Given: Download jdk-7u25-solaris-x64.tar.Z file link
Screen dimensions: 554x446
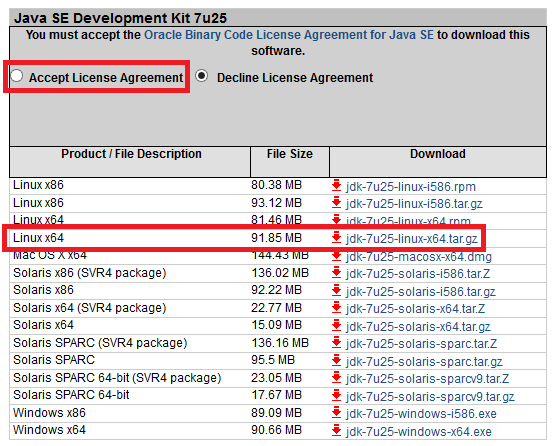Looking at the screenshot, I should [415, 309].
